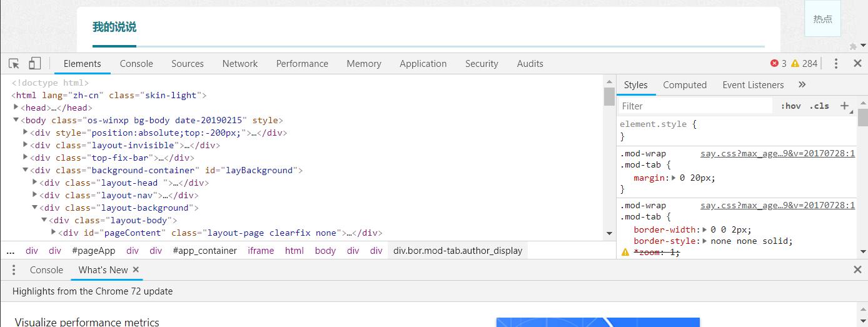
Task: Open drawer three-dot menu beside Console
Action: [14, 270]
